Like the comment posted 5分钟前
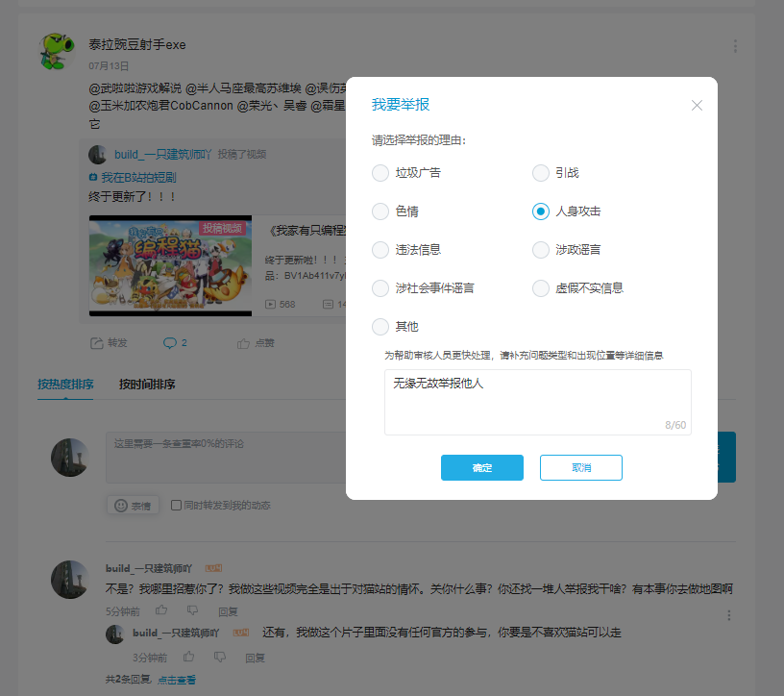This screenshot has height=696, width=784. [x=161, y=610]
